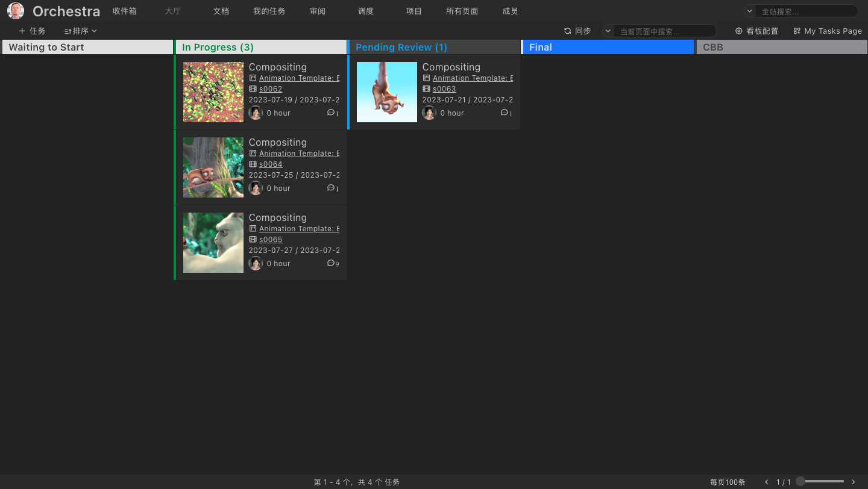Open the 成员 members page
The height and width of the screenshot is (489, 868).
coord(510,11)
